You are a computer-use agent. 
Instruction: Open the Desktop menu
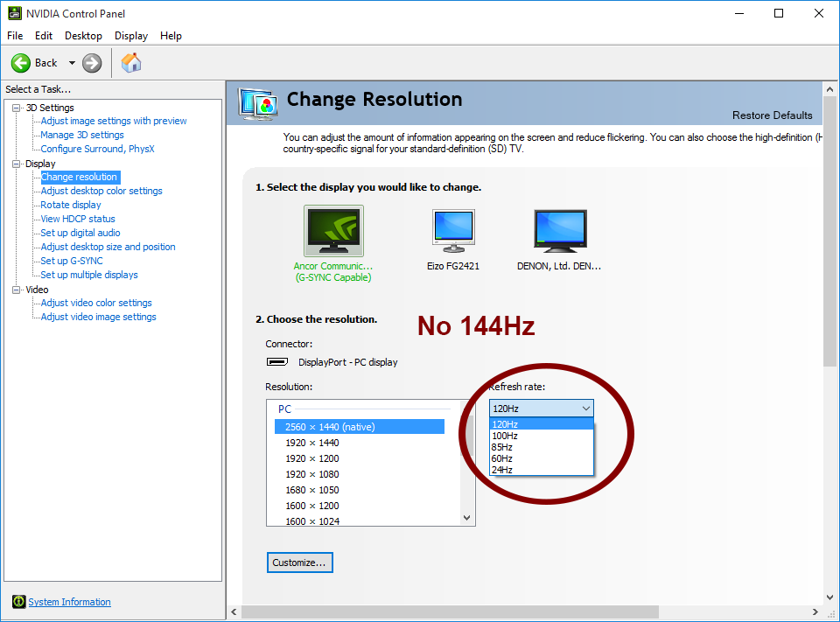(x=83, y=36)
